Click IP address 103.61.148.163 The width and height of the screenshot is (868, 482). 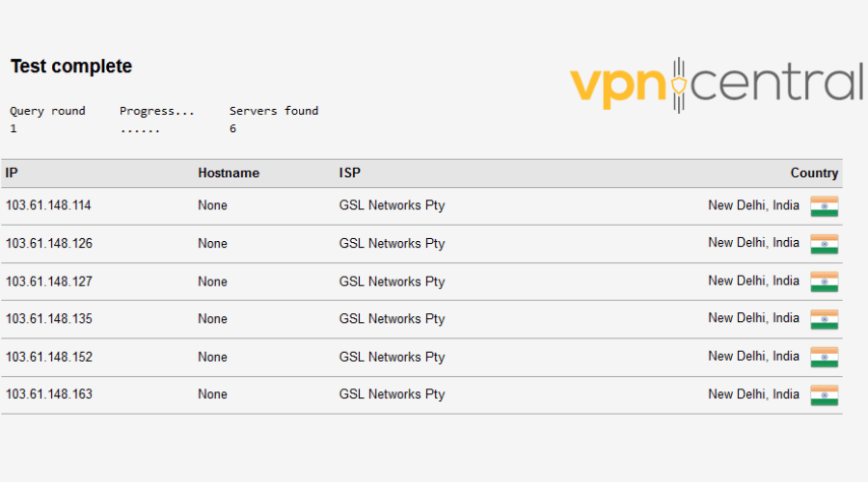click(x=49, y=394)
